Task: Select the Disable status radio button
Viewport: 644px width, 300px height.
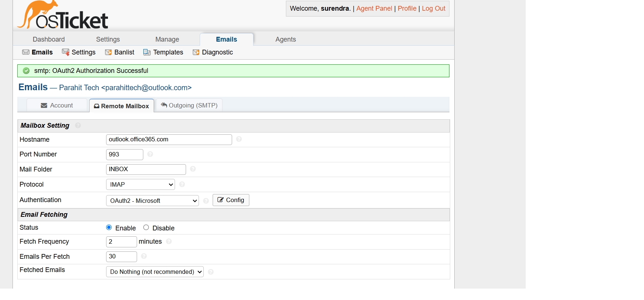Action: pyautogui.click(x=146, y=227)
